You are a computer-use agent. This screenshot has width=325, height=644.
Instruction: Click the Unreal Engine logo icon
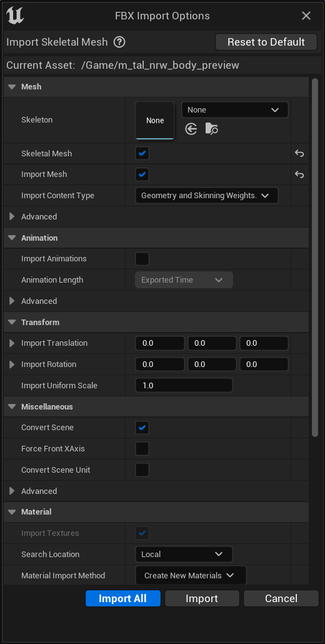[15, 16]
